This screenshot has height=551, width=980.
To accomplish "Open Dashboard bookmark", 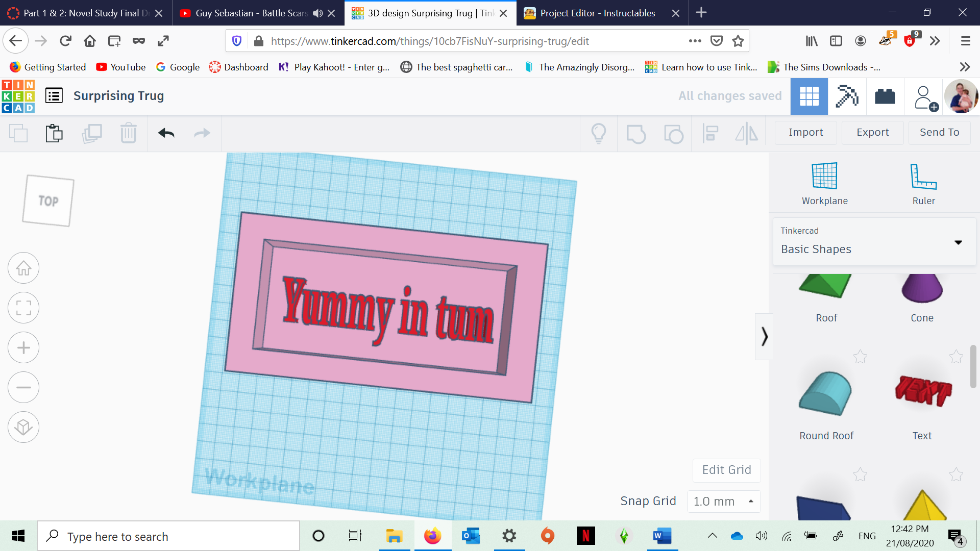I will click(x=238, y=67).
